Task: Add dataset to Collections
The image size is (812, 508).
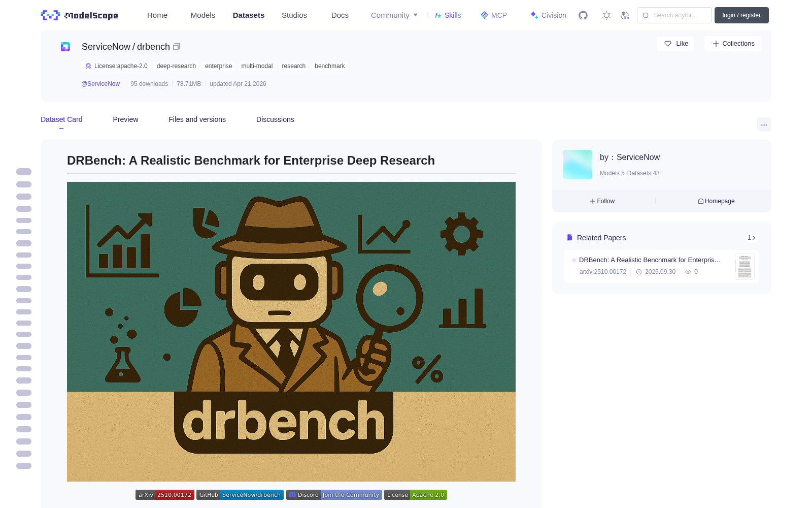Action: click(733, 44)
